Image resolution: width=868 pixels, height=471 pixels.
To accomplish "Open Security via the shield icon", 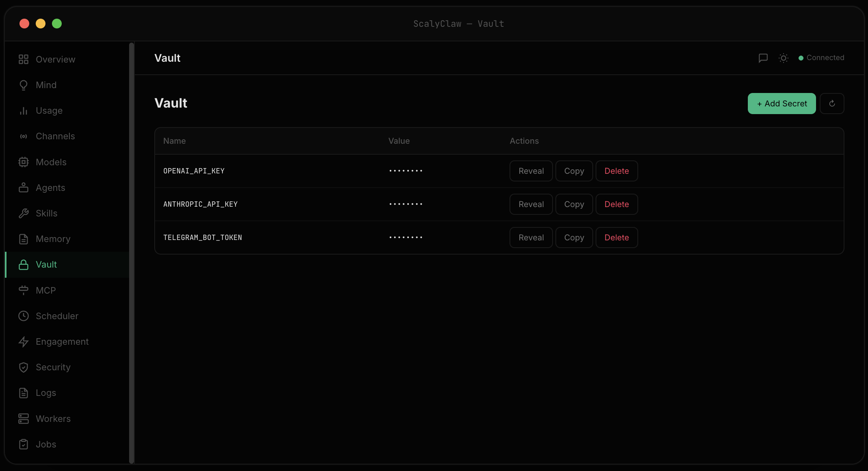I will [x=24, y=367].
